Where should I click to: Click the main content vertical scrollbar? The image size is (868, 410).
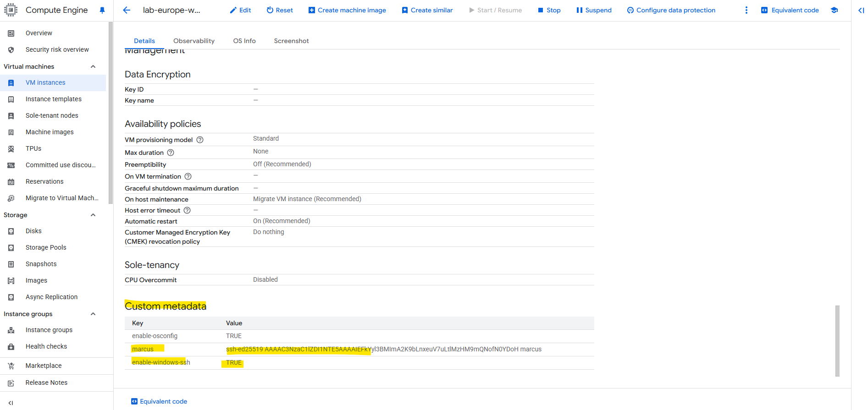pyautogui.click(x=837, y=341)
